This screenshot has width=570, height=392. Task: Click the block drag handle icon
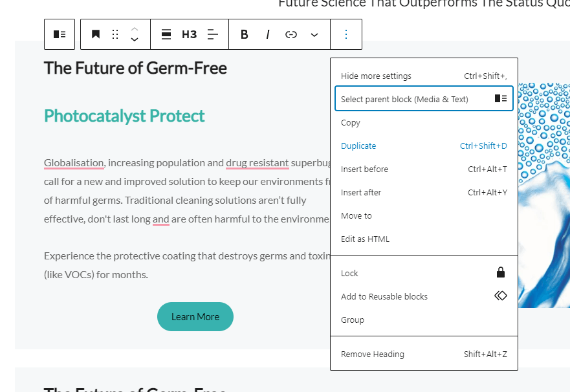[x=115, y=34]
